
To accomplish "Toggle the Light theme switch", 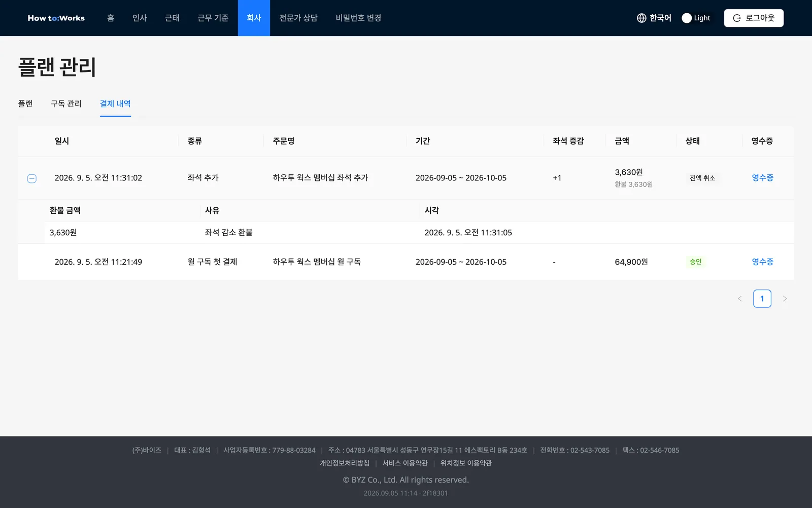I will 696,18.
